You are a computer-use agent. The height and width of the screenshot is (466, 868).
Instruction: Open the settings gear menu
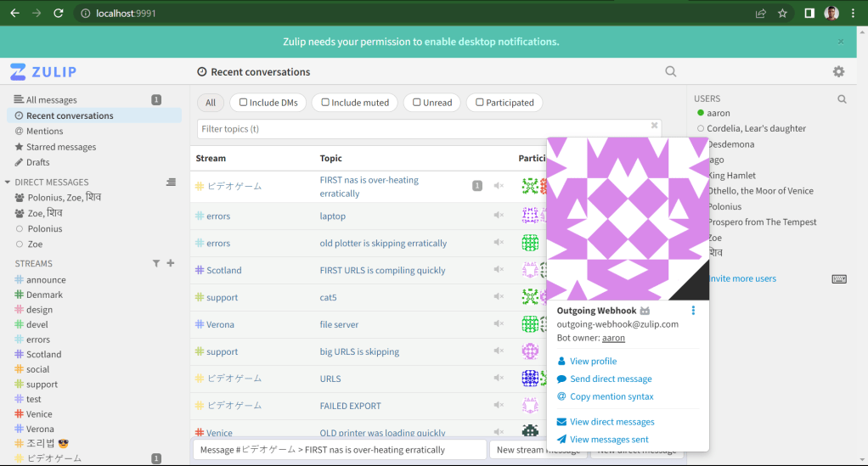[838, 72]
